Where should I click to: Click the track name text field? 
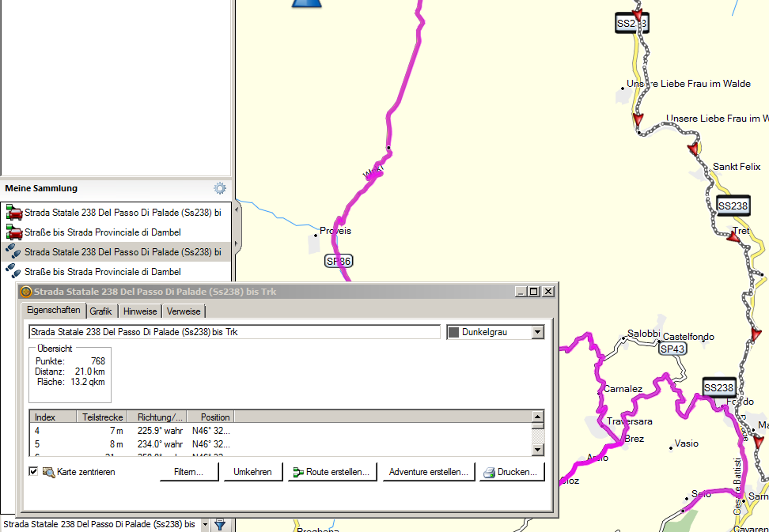233,332
